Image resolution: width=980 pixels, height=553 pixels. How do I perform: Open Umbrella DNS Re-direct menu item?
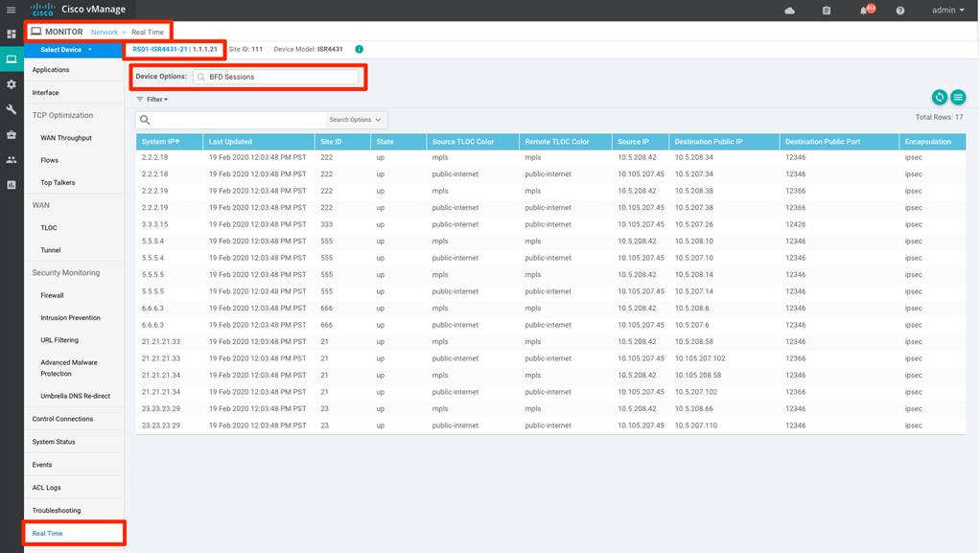point(75,396)
